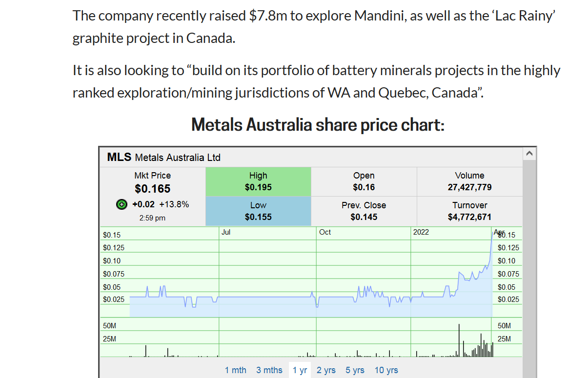The height and width of the screenshot is (378, 588).
Task: Select the volume figure 27,427,779
Action: point(469,187)
